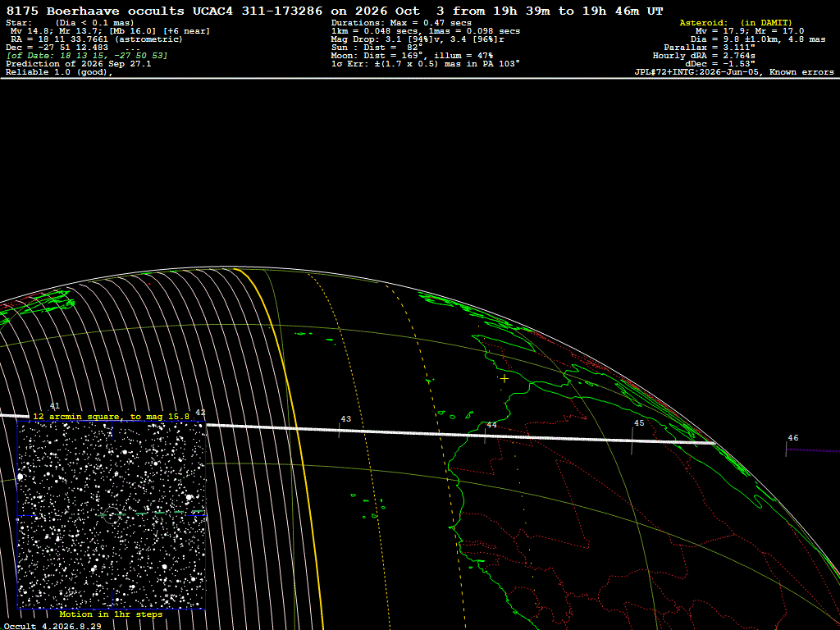Click the 42 minute label near the star chart
840x630 pixels.
pos(200,413)
